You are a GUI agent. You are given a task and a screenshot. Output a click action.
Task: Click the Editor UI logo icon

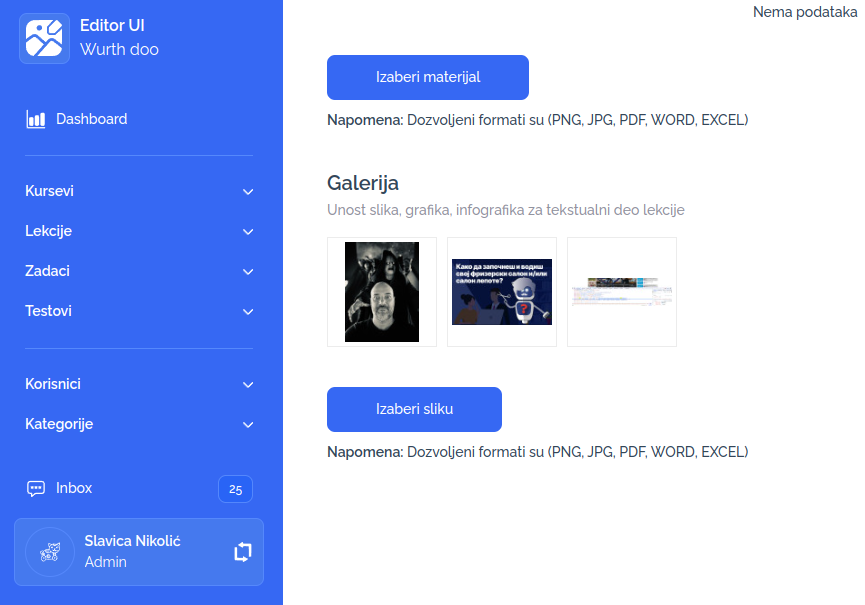coord(44,38)
